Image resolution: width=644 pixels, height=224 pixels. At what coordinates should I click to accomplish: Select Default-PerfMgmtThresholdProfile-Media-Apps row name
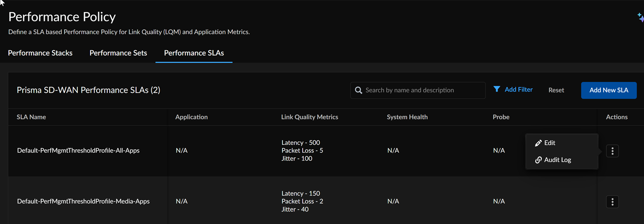pyautogui.click(x=83, y=201)
